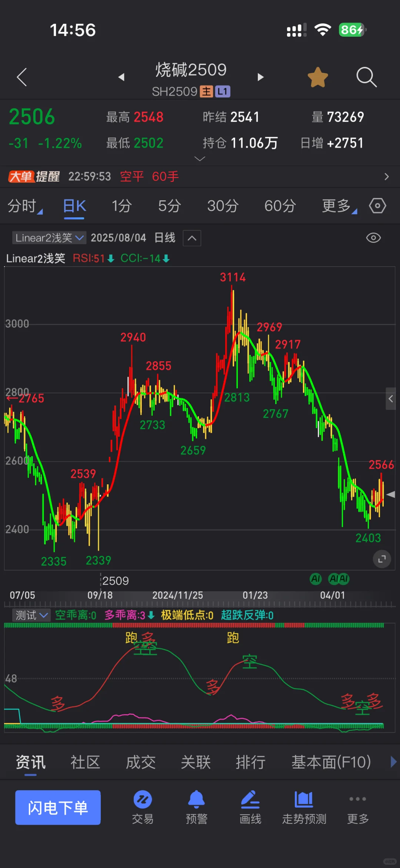Tap the double AI marker cluster
Image resolution: width=400 pixels, height=868 pixels.
(339, 579)
